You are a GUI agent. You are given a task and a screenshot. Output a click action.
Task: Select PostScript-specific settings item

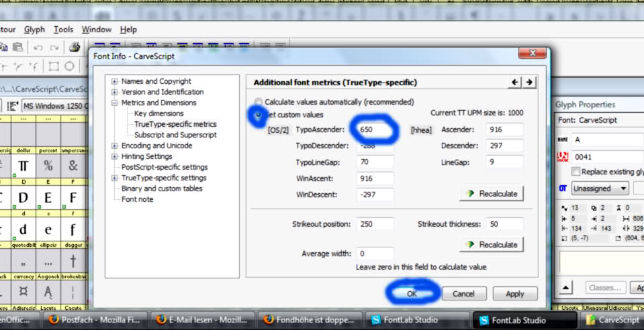[x=165, y=167]
